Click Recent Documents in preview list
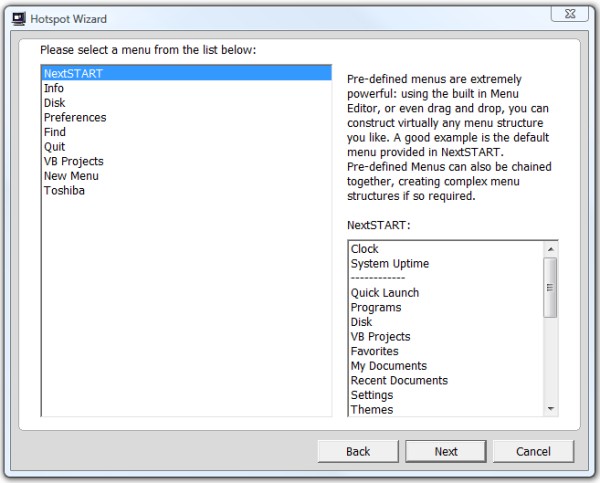The height and width of the screenshot is (483, 600). pyautogui.click(x=399, y=380)
